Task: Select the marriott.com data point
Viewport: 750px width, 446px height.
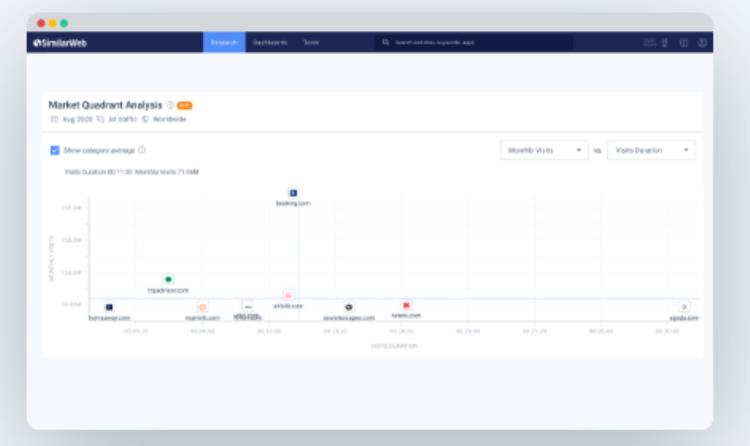Action: 202,307
